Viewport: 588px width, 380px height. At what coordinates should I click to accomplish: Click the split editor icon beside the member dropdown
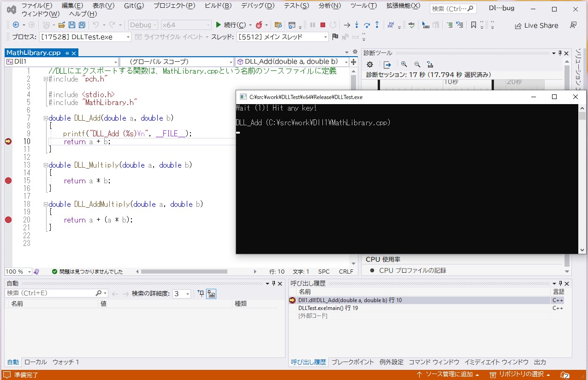coord(354,62)
